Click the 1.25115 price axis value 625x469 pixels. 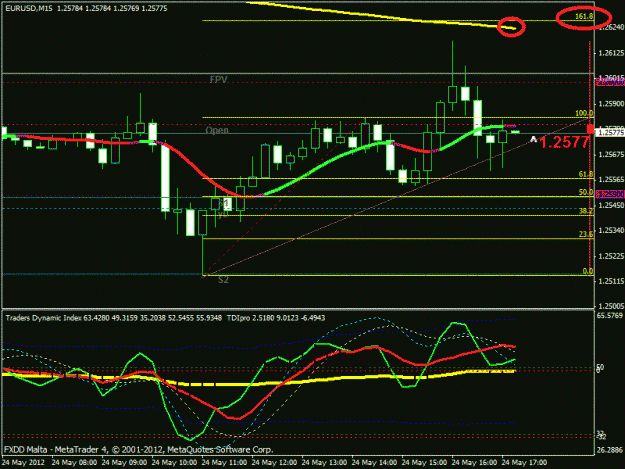pyautogui.click(x=611, y=281)
